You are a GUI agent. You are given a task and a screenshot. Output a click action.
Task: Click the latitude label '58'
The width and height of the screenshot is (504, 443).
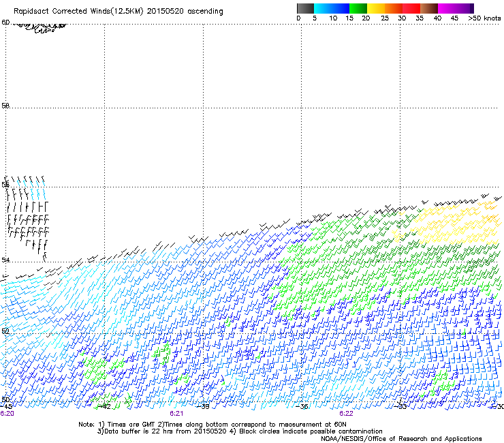5,106
